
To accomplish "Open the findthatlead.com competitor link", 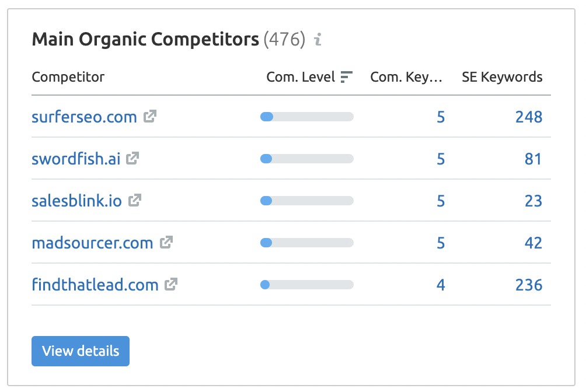I will 95,285.
